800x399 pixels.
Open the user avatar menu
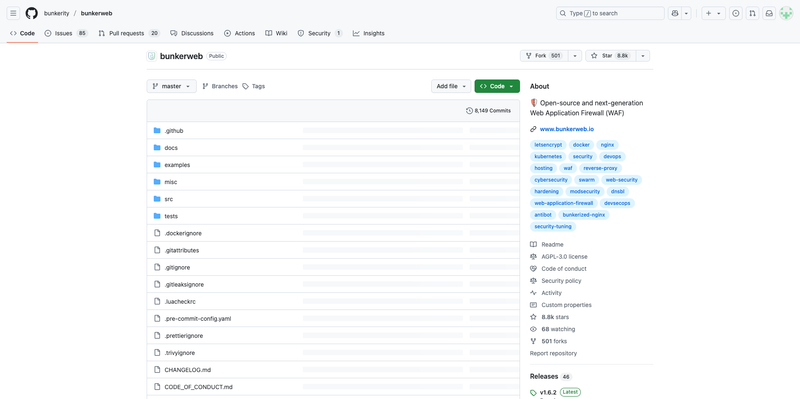coord(786,13)
